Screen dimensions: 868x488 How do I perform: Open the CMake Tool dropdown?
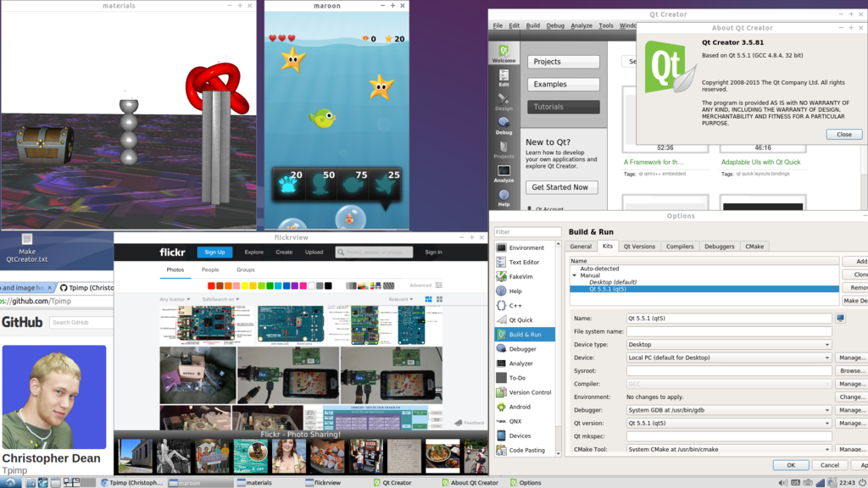pyautogui.click(x=729, y=449)
